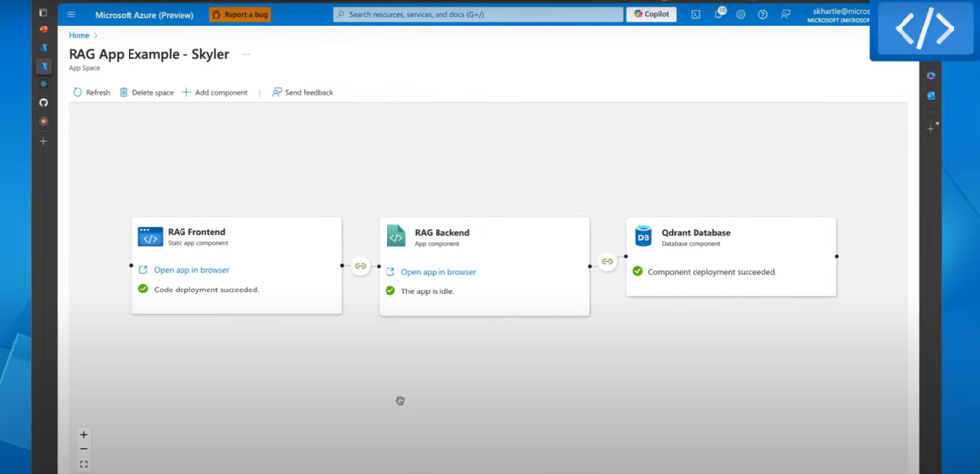Screen dimensions: 980x474
Task: Open Copilot from the header
Action: pos(651,14)
